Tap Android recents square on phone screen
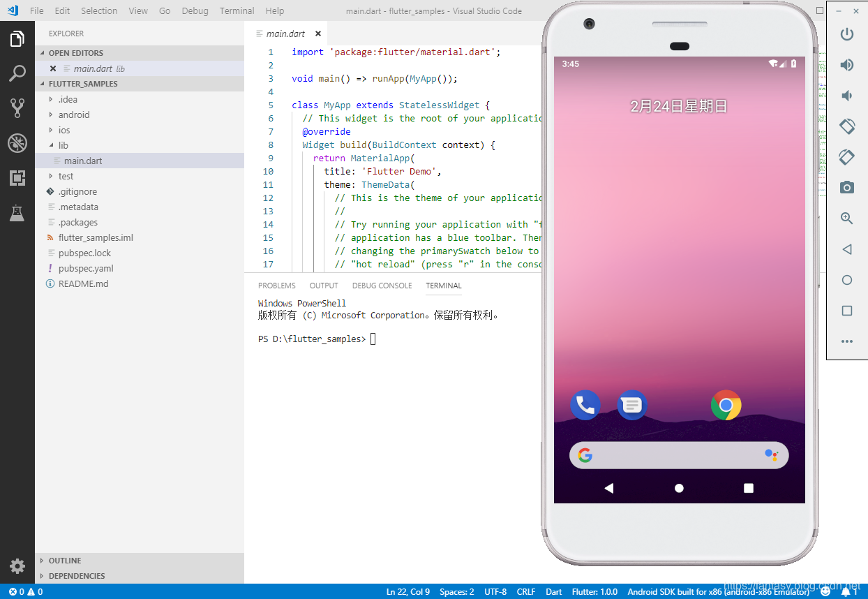868x599 pixels. pyautogui.click(x=749, y=488)
